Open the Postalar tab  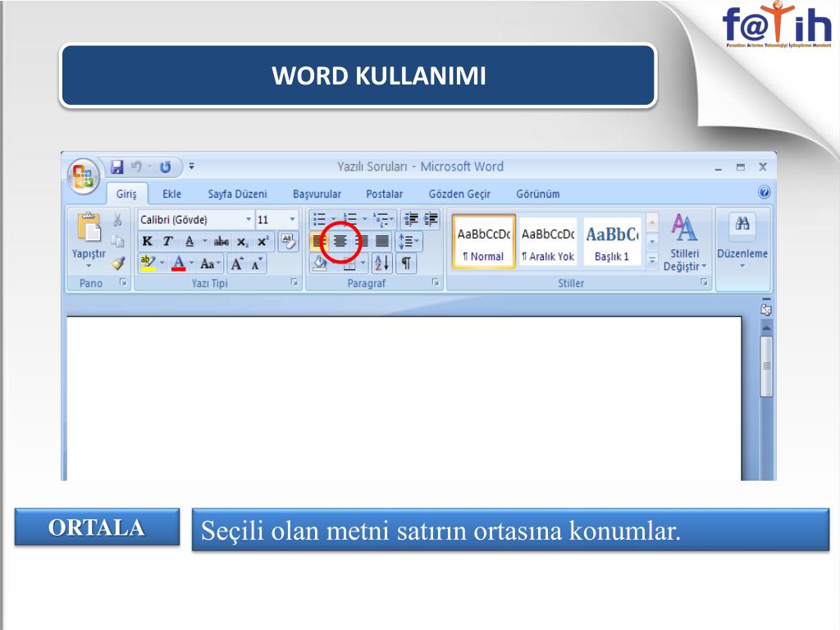(384, 194)
